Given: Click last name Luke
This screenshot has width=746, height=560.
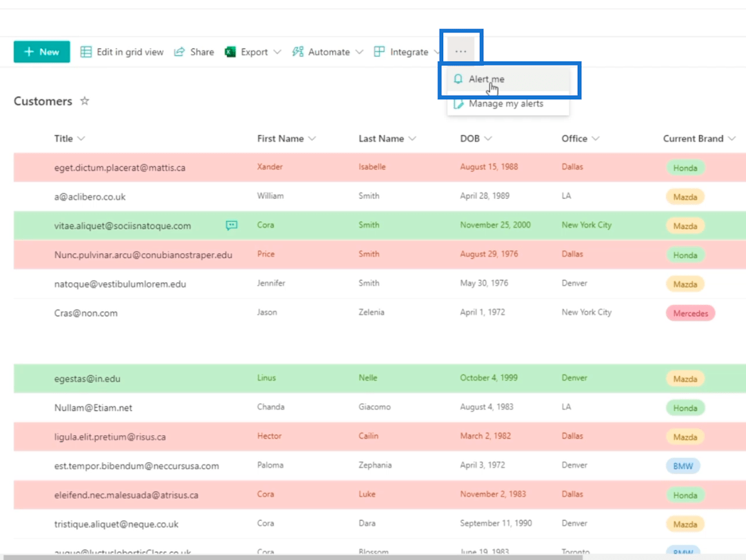Looking at the screenshot, I should (367, 494).
